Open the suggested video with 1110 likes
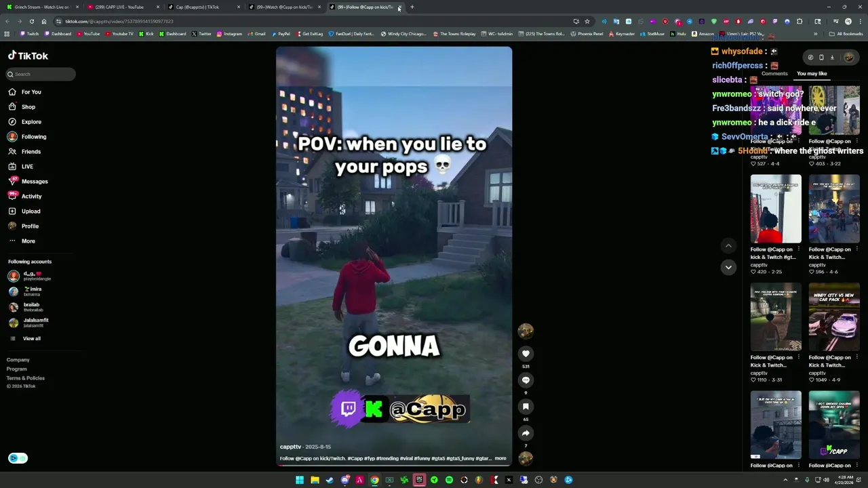The width and height of the screenshot is (868, 488). coord(776,317)
